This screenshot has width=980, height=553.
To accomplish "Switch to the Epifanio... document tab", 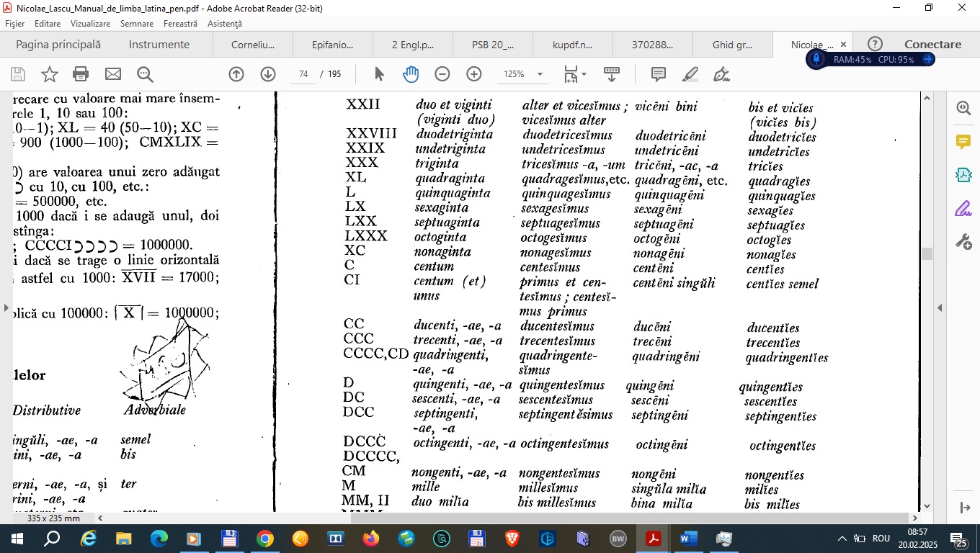I will point(333,45).
